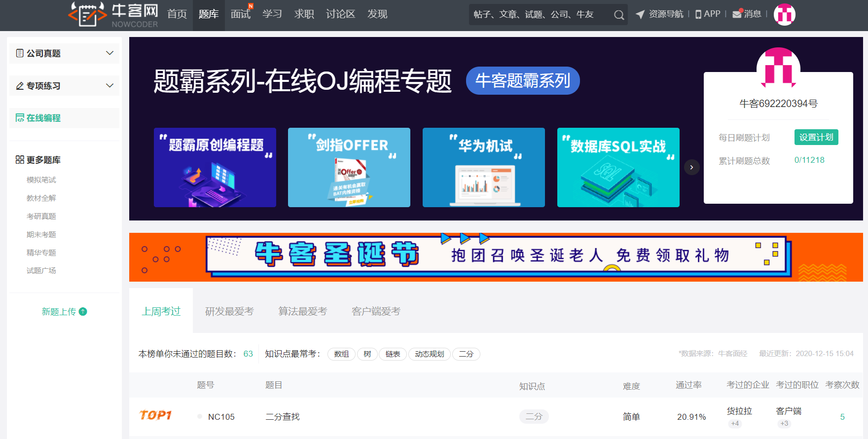The image size is (868, 439).
Task: Click the 牛客圣诞节 banner
Action: [x=496, y=256]
